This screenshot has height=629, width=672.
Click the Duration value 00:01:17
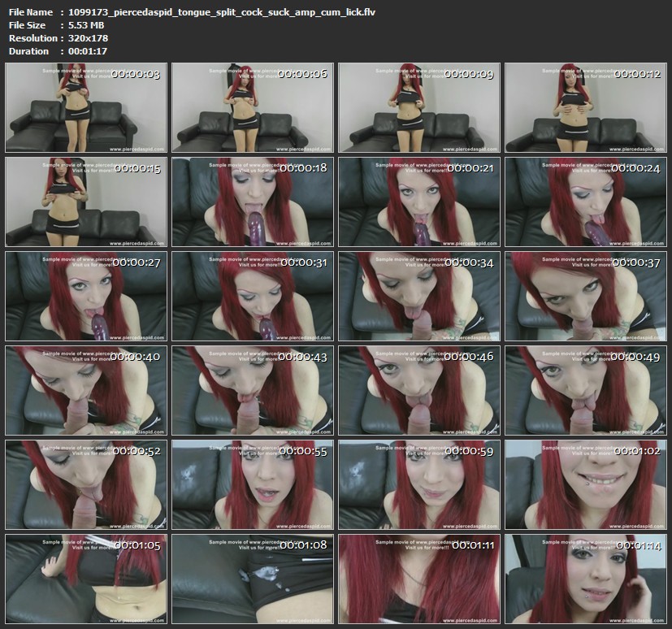pyautogui.click(x=89, y=51)
